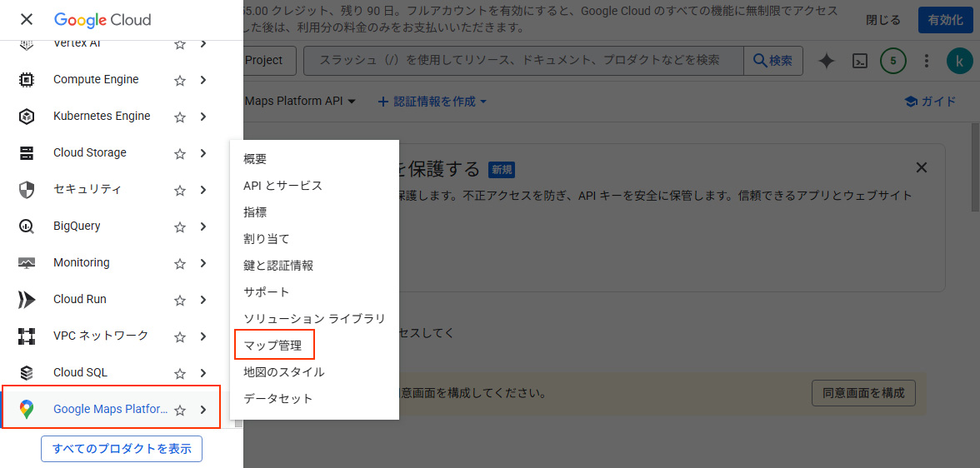980x468 pixels.
Task: Click the user account avatar
Action: pyautogui.click(x=959, y=61)
